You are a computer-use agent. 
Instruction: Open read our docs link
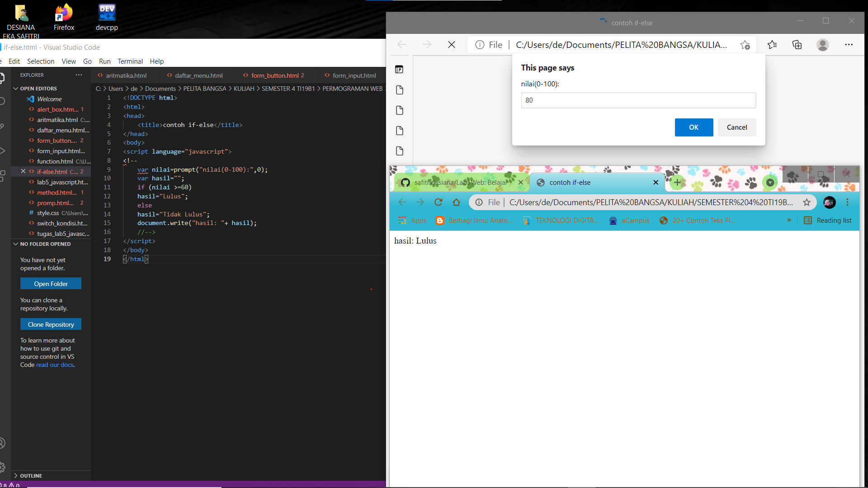[x=55, y=365]
